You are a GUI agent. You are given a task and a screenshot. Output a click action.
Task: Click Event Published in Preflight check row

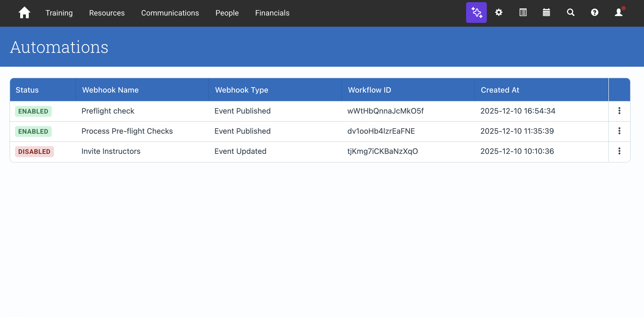pyautogui.click(x=242, y=111)
